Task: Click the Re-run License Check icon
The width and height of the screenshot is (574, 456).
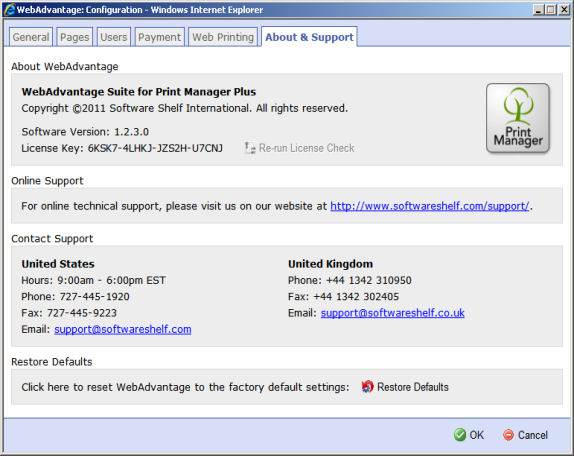Action: pyautogui.click(x=250, y=148)
